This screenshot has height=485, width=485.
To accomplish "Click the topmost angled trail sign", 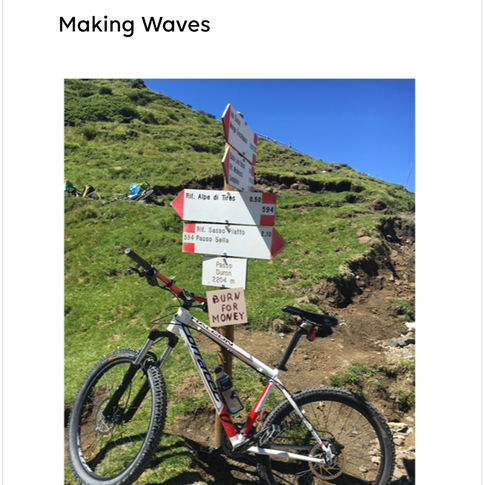I will pos(239,134).
